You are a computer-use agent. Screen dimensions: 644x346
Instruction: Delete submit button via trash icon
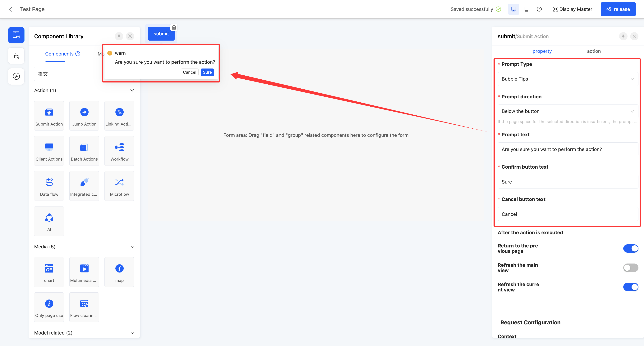174,27
